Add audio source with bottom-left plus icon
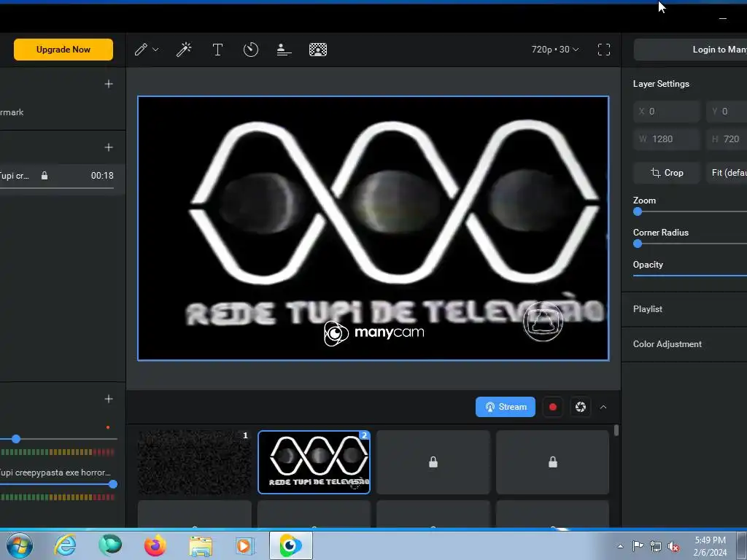Screen dimensions: 747x560 point(109,399)
